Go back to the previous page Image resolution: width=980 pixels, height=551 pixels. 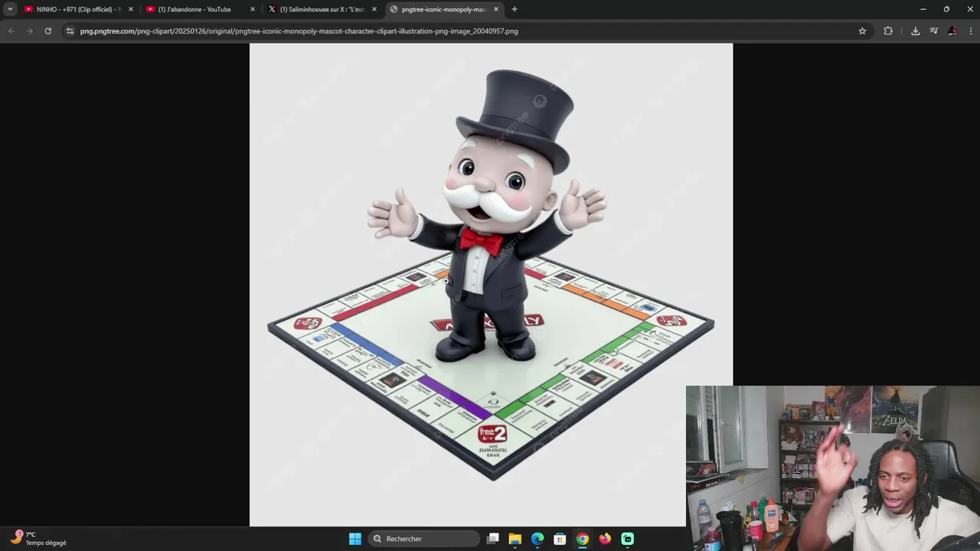point(11,31)
